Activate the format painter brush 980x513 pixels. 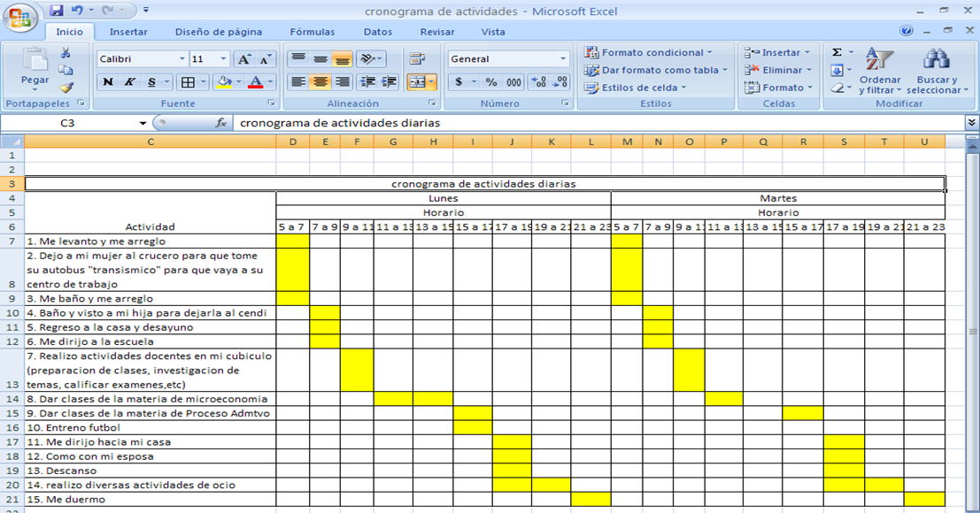(x=66, y=88)
